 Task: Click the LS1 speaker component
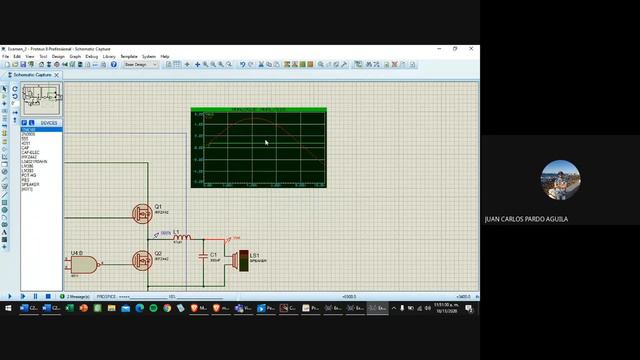pos(240,260)
